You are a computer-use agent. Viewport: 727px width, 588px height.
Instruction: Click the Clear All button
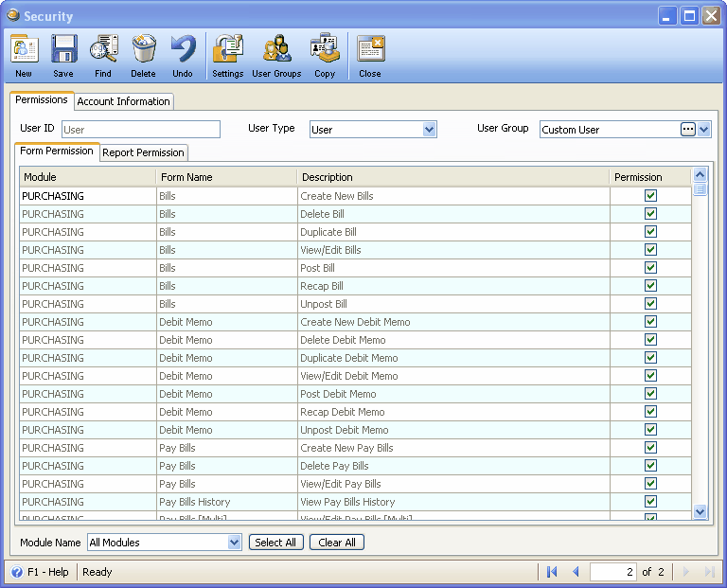click(337, 543)
